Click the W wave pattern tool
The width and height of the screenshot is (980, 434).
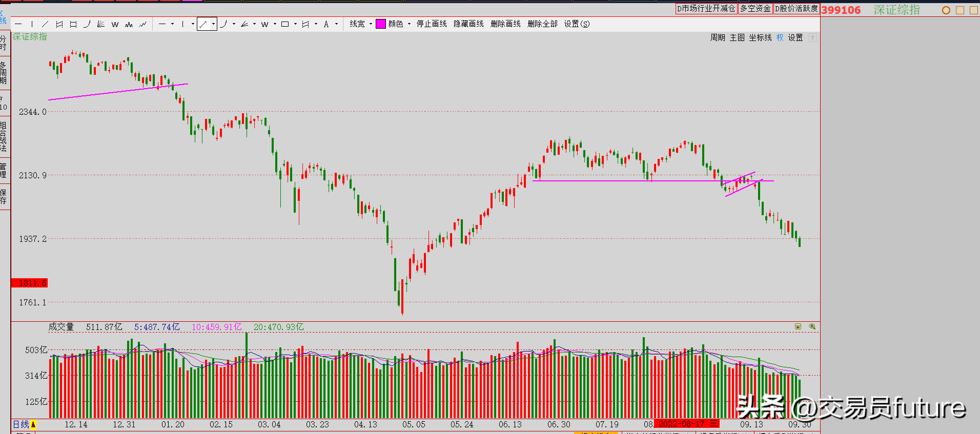115,24
